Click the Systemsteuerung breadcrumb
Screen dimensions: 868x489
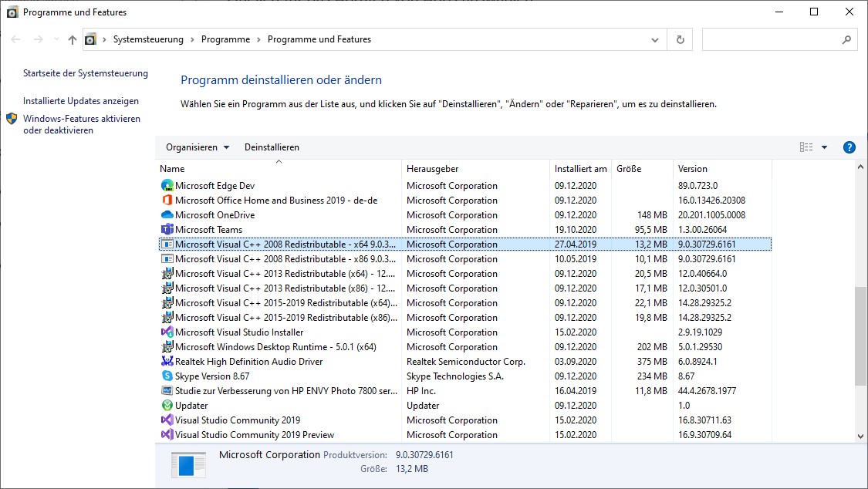point(148,40)
